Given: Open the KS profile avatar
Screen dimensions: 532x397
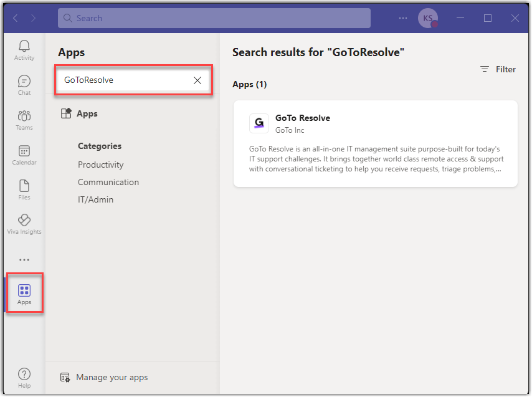Looking at the screenshot, I should [x=427, y=18].
